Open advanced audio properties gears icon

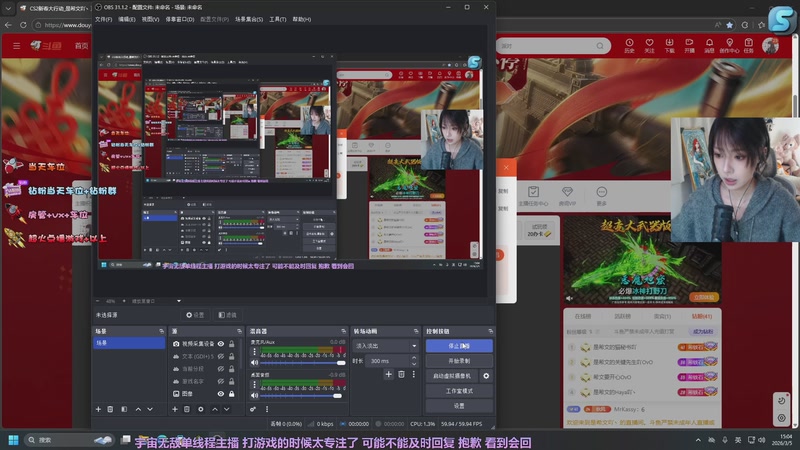[x=253, y=409]
